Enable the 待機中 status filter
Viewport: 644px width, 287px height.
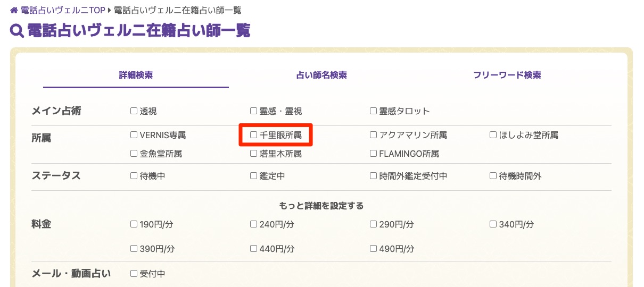tap(134, 175)
